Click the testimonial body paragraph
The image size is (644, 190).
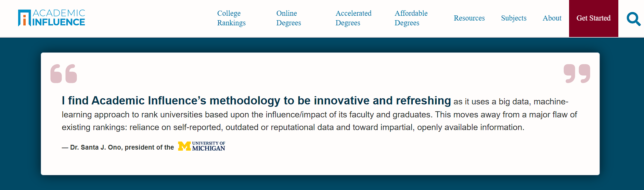click(320, 114)
